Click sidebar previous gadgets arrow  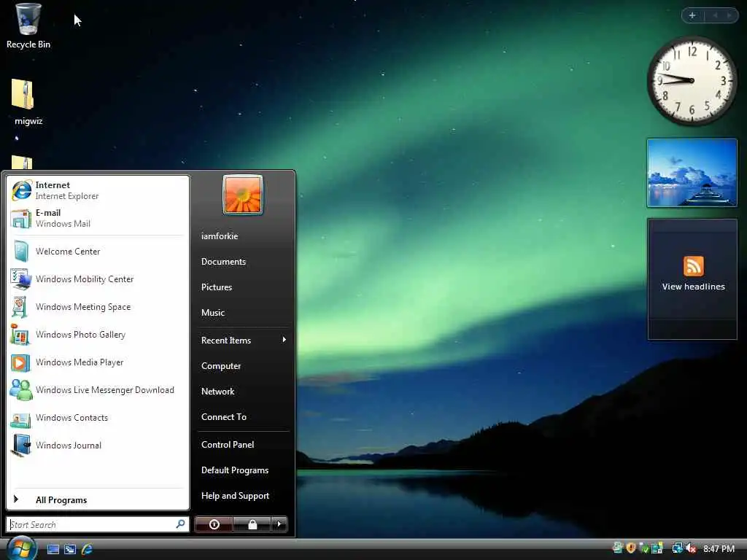[x=715, y=15]
